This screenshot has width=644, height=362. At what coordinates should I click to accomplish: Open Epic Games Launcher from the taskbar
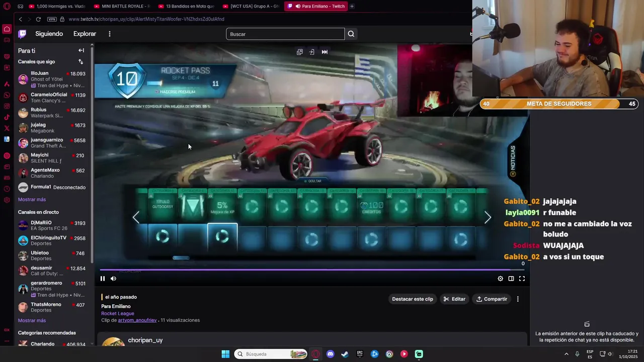[x=360, y=354]
